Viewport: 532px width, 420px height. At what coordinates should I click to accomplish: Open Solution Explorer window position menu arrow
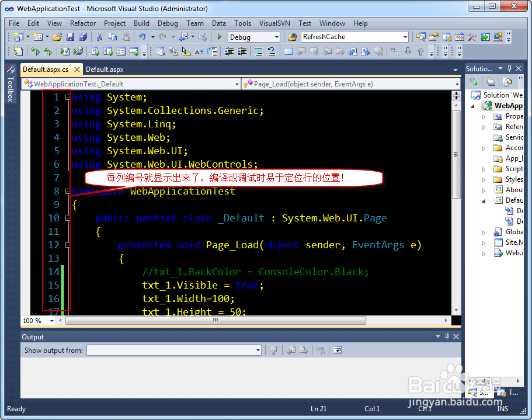pyautogui.click(x=500, y=68)
